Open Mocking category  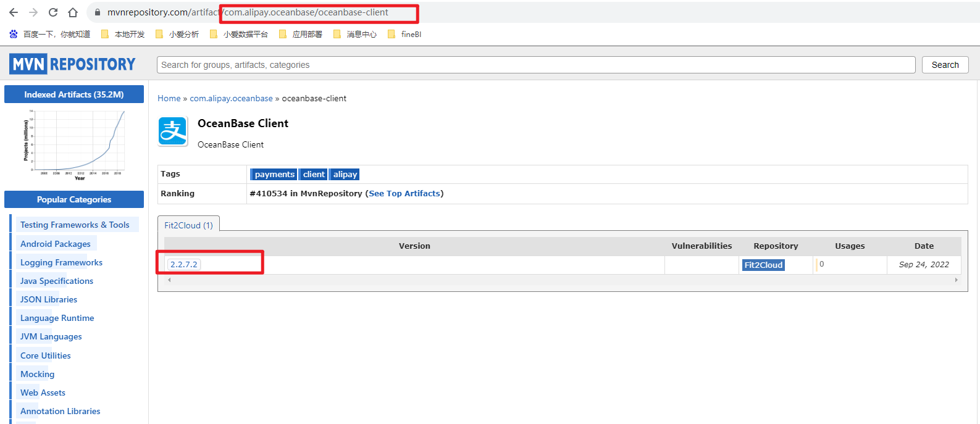[38, 374]
